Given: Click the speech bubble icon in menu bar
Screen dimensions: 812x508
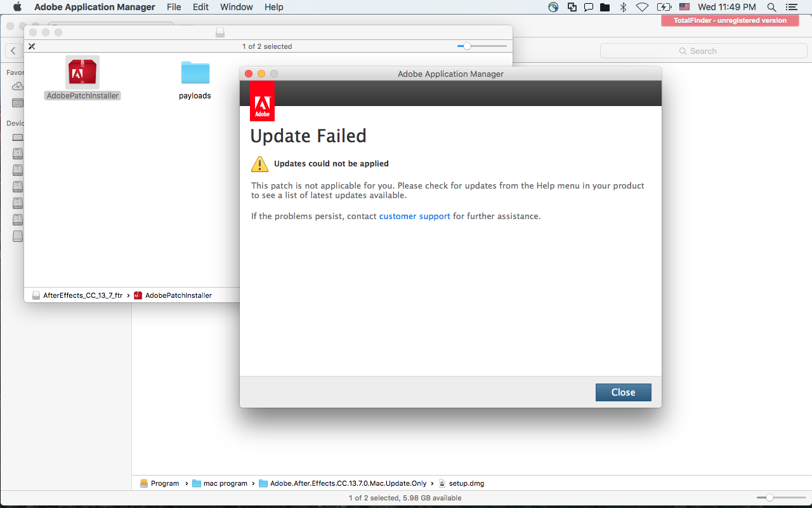Looking at the screenshot, I should coord(589,7).
